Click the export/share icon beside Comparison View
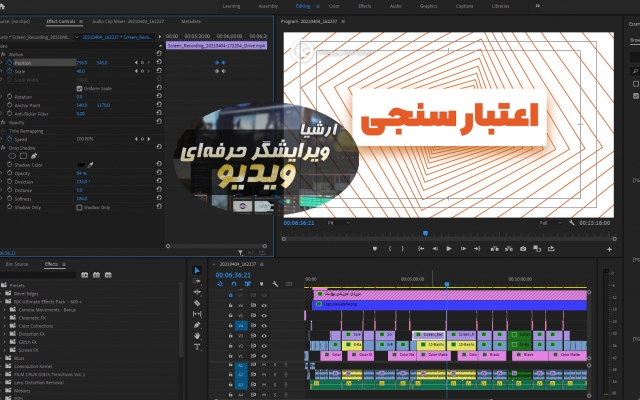 tap(551, 249)
